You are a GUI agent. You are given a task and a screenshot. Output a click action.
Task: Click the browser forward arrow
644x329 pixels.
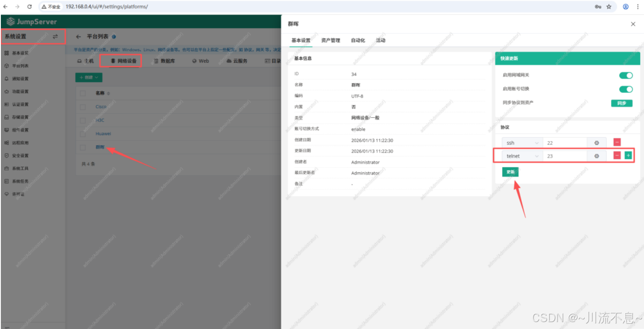coord(17,6)
